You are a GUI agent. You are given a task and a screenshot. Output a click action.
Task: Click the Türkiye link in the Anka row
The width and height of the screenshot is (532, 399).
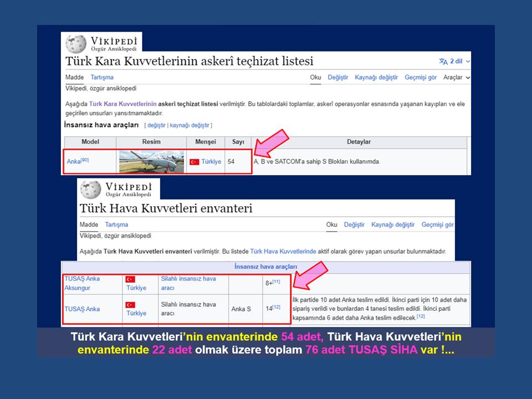pyautogui.click(x=211, y=162)
